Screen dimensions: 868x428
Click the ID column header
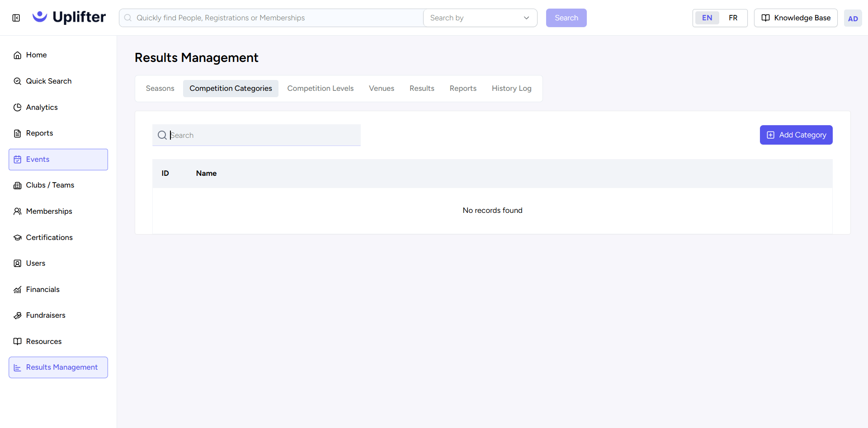click(x=165, y=174)
